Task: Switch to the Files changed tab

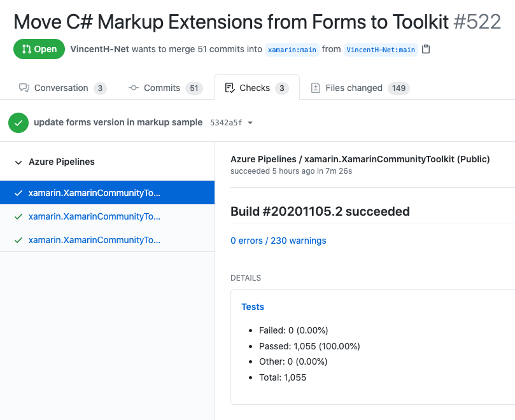Action: (360, 88)
